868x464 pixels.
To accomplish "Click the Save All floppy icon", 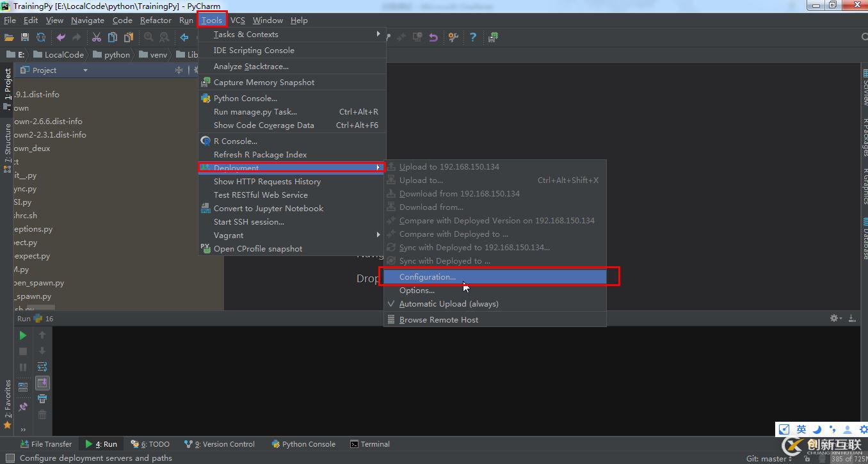I will (25, 38).
